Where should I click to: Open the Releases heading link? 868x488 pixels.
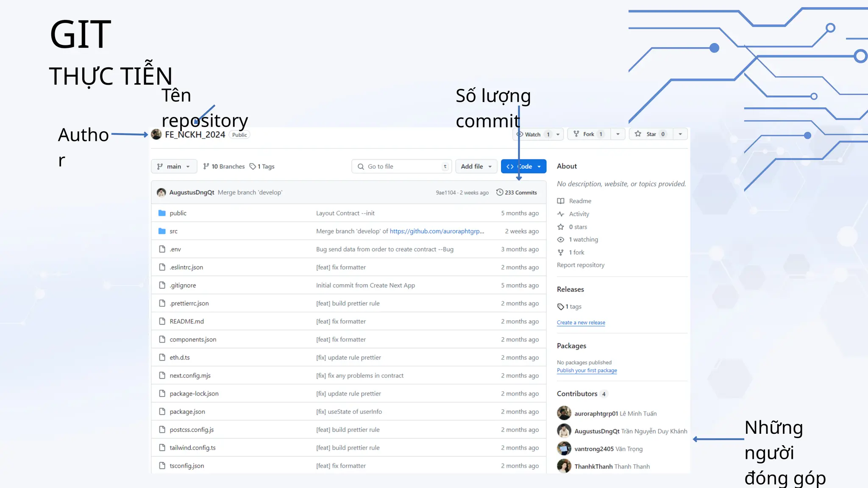pos(570,289)
